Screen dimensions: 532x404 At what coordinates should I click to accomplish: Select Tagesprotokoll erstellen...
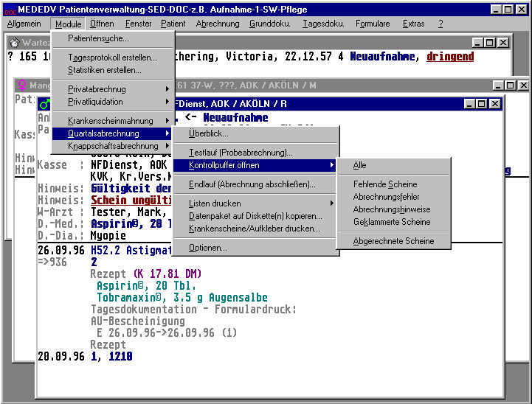click(114, 58)
